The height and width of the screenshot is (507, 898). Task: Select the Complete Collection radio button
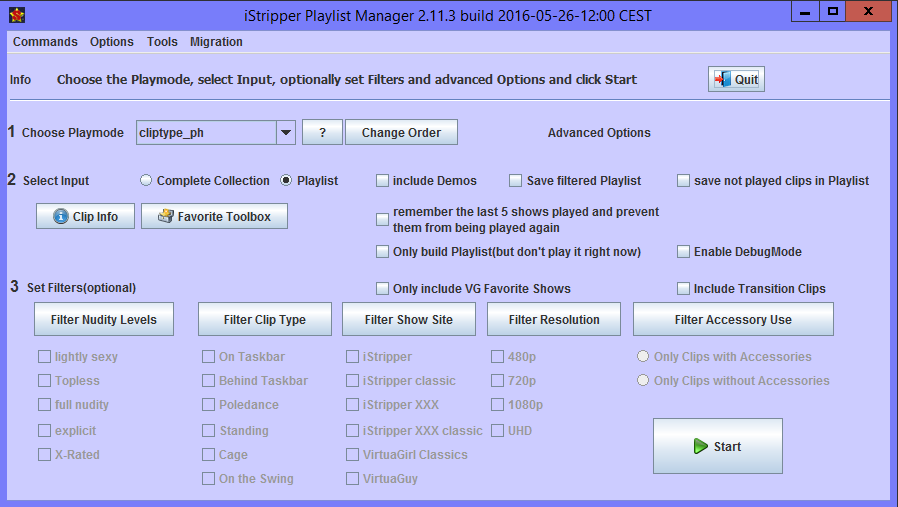tap(146, 181)
